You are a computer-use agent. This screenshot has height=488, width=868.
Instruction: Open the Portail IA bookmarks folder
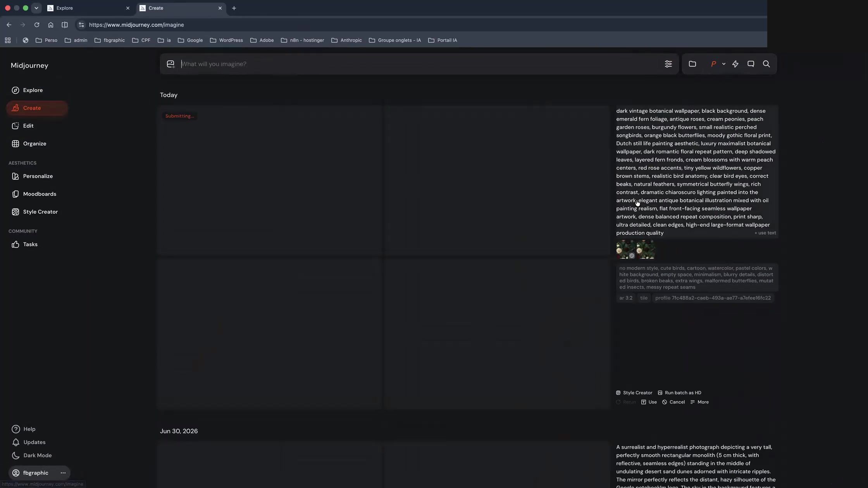(443, 40)
